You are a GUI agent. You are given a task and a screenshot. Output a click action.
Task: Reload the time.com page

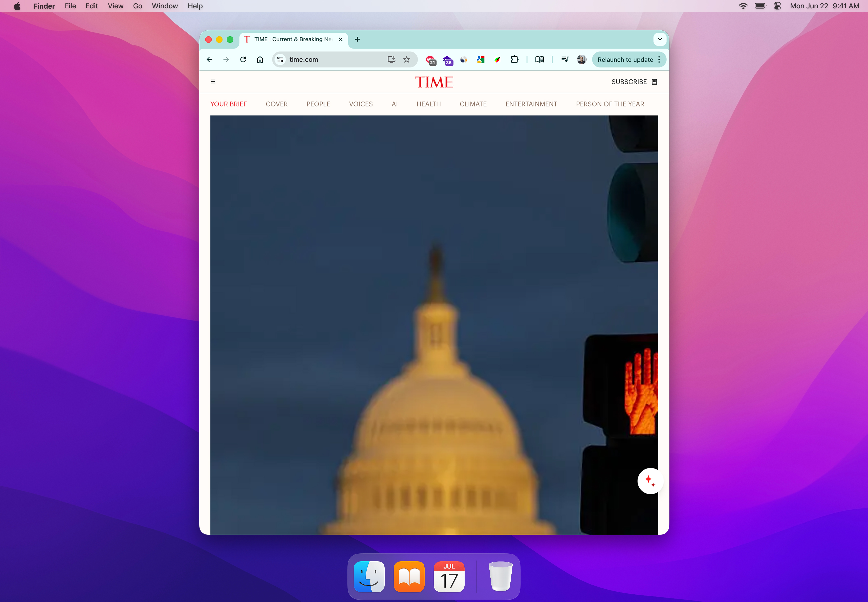243,60
